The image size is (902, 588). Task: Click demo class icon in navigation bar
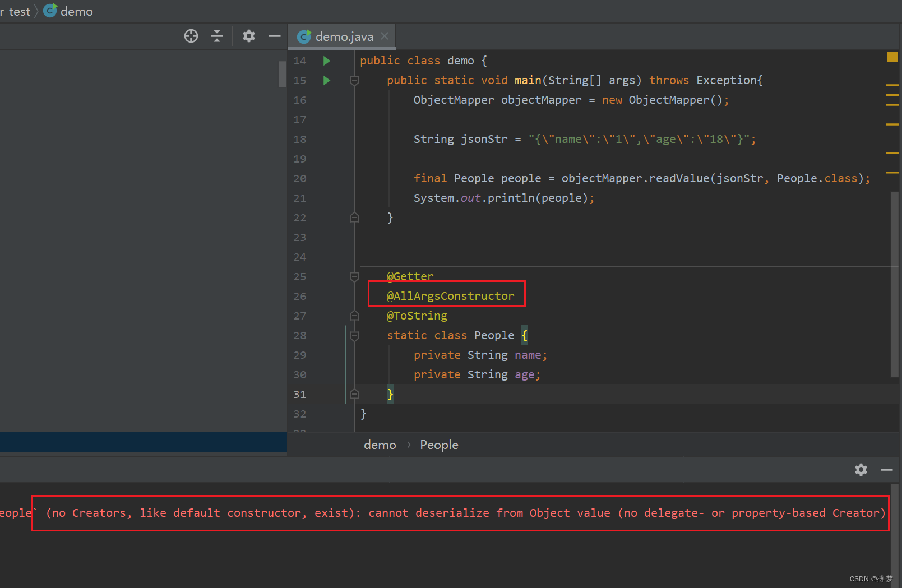click(50, 11)
